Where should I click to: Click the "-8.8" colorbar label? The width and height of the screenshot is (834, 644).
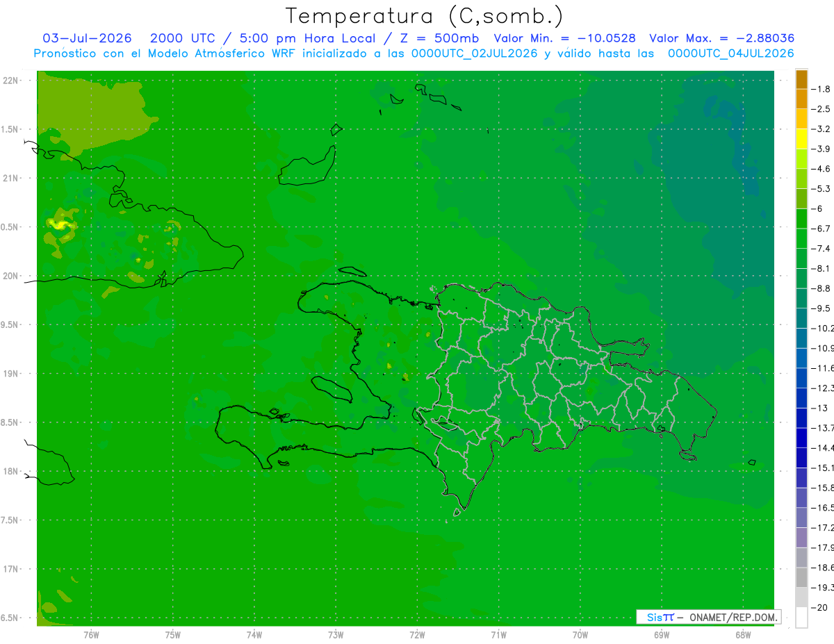pyautogui.click(x=821, y=288)
